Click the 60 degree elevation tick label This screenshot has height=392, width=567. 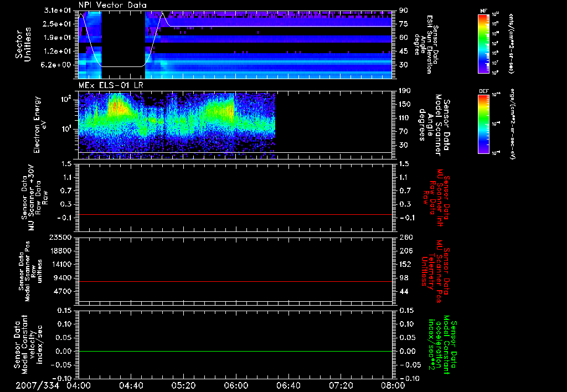tap(404, 38)
